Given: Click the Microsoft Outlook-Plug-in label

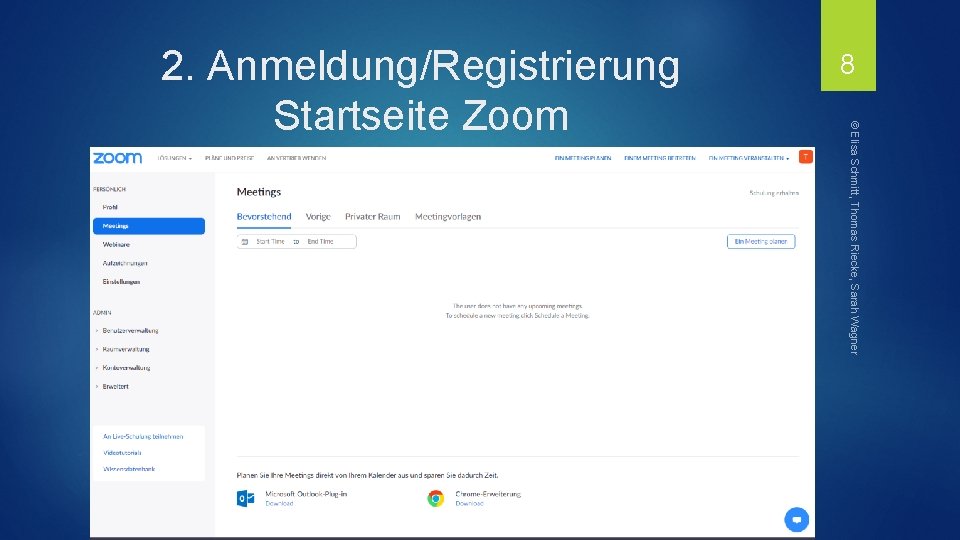Looking at the screenshot, I should [x=306, y=493].
